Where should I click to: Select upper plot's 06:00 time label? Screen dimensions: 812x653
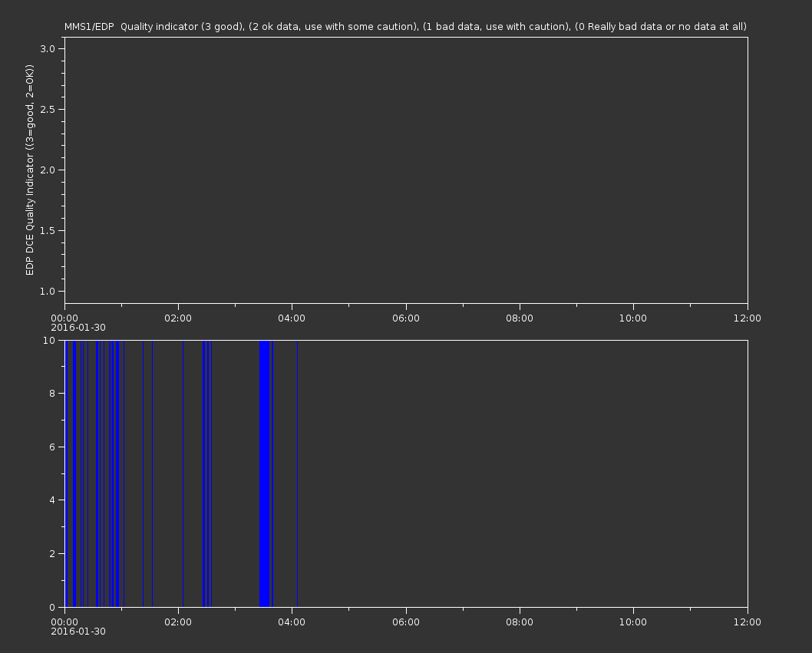[x=406, y=318]
